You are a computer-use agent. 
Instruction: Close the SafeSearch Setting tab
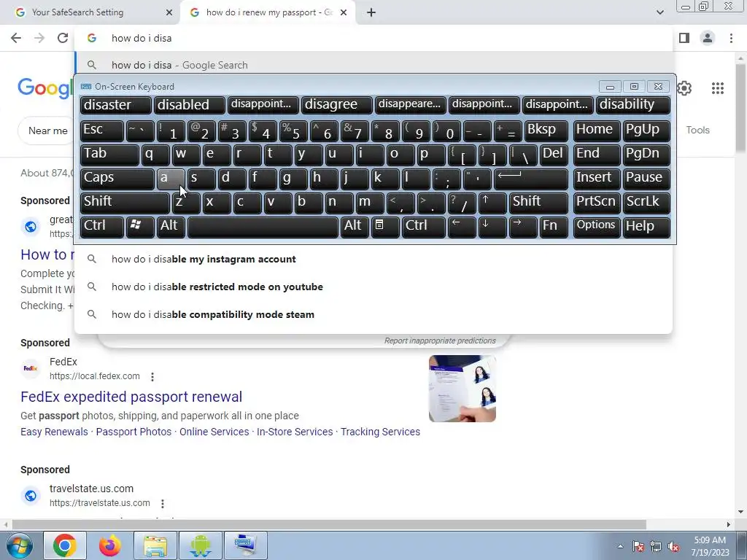click(169, 12)
